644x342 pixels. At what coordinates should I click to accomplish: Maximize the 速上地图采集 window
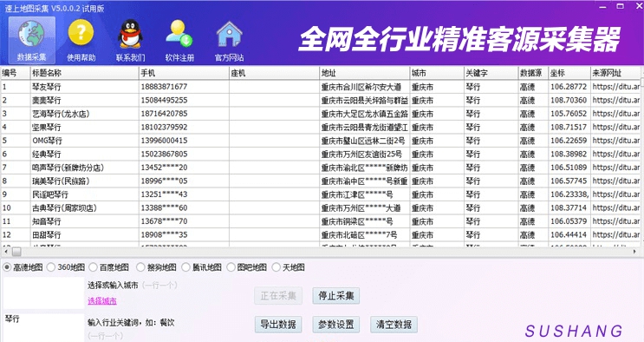click(621, 6)
